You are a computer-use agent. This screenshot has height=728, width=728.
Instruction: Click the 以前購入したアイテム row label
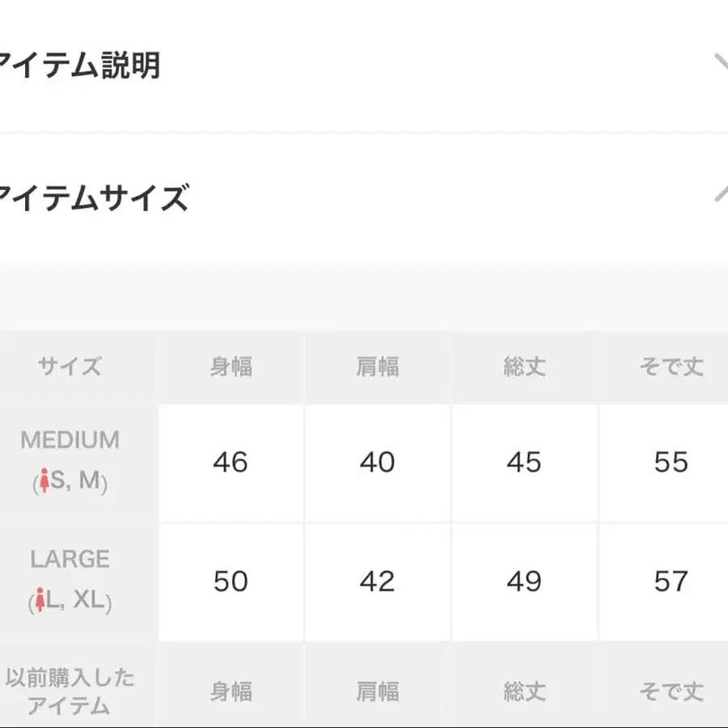pyautogui.click(x=70, y=691)
